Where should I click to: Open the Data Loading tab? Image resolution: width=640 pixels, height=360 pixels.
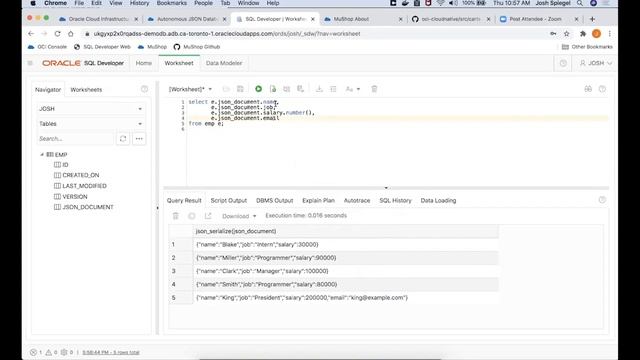pyautogui.click(x=438, y=200)
